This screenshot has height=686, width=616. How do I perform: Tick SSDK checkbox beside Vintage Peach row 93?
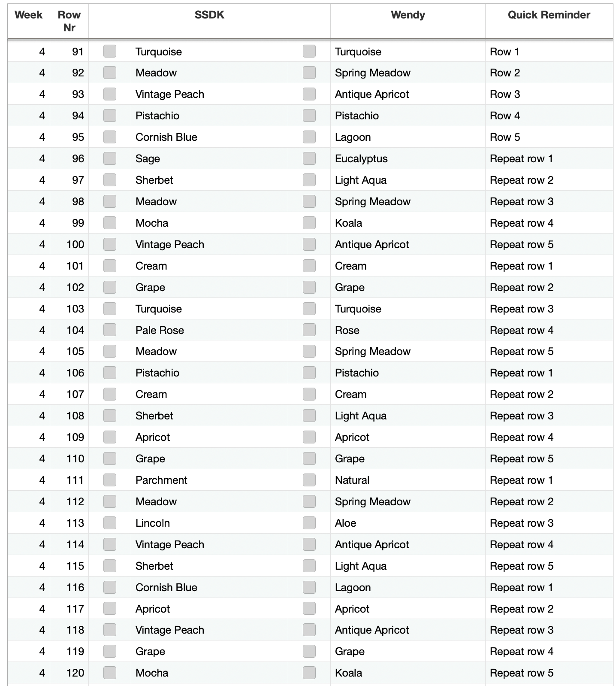click(110, 94)
